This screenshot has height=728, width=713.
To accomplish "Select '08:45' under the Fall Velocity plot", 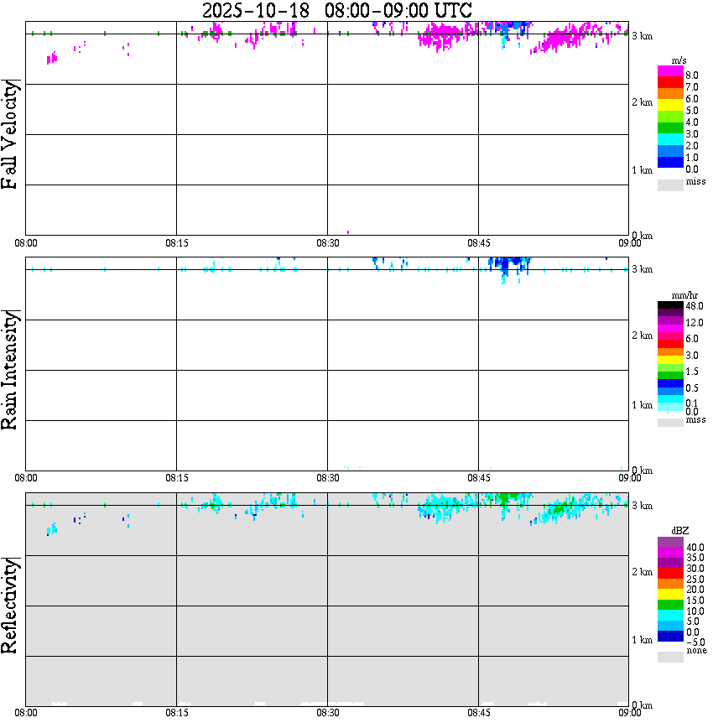I will [479, 243].
